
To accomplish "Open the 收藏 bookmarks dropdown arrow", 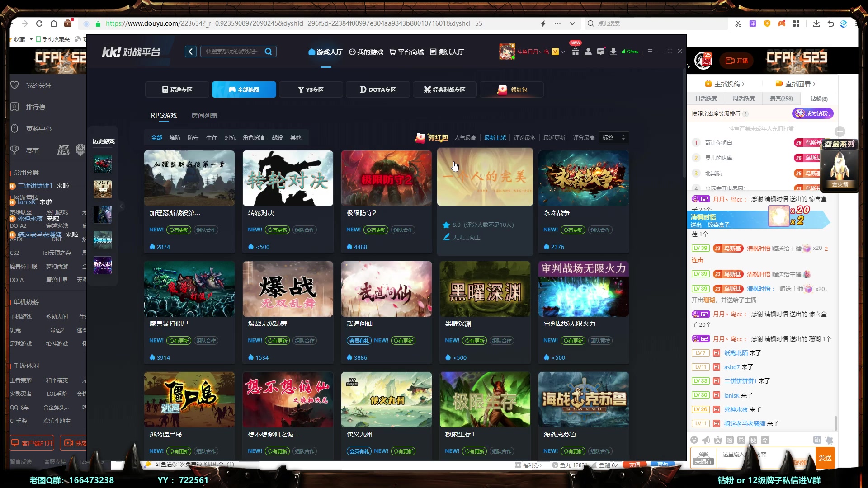I will click(31, 39).
